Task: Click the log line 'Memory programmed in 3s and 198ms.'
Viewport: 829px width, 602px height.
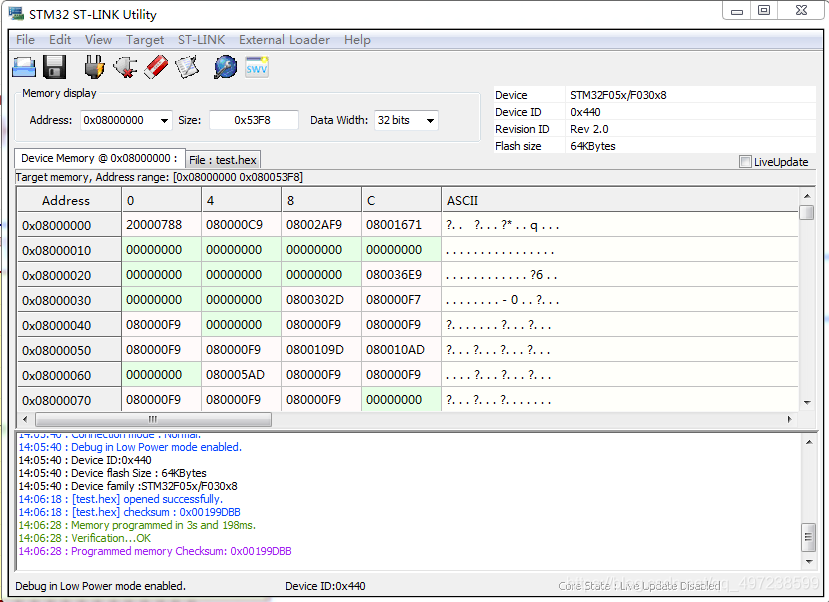Action: (137, 525)
